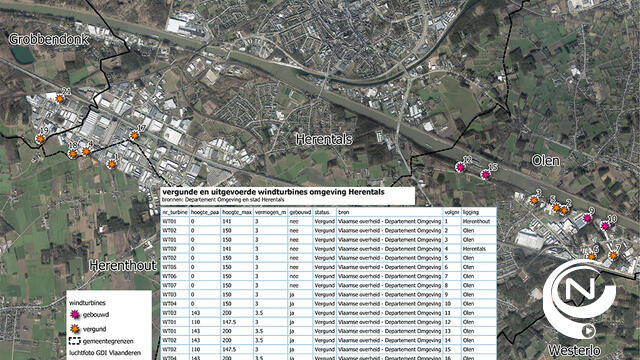Click the 'bron' column header
Image resolution: width=640 pixels, height=360 pixels.
[x=343, y=212]
